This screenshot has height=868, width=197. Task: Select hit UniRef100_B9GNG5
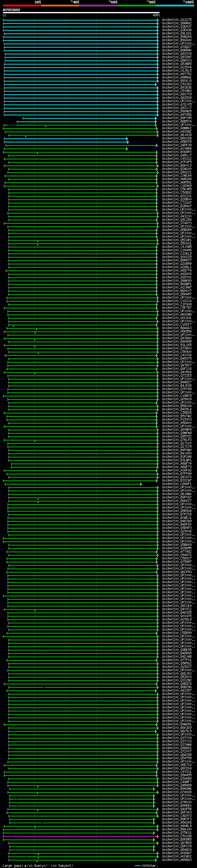coord(177,111)
